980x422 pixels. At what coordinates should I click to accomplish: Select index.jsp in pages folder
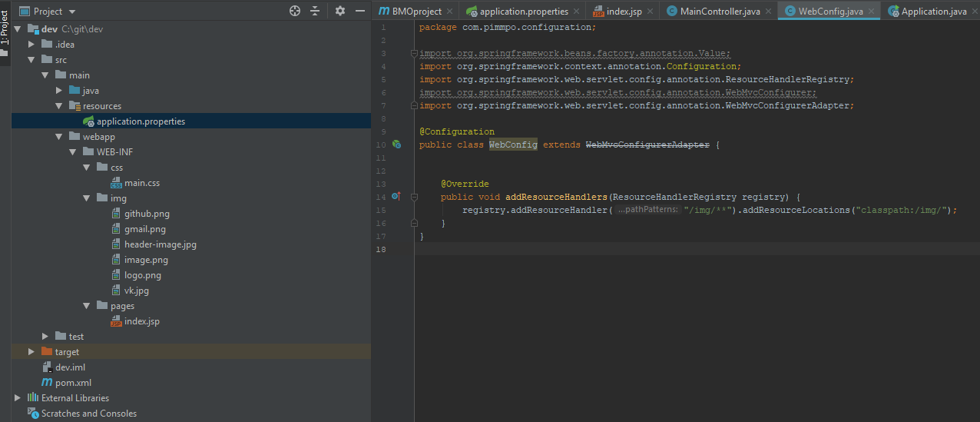[142, 321]
